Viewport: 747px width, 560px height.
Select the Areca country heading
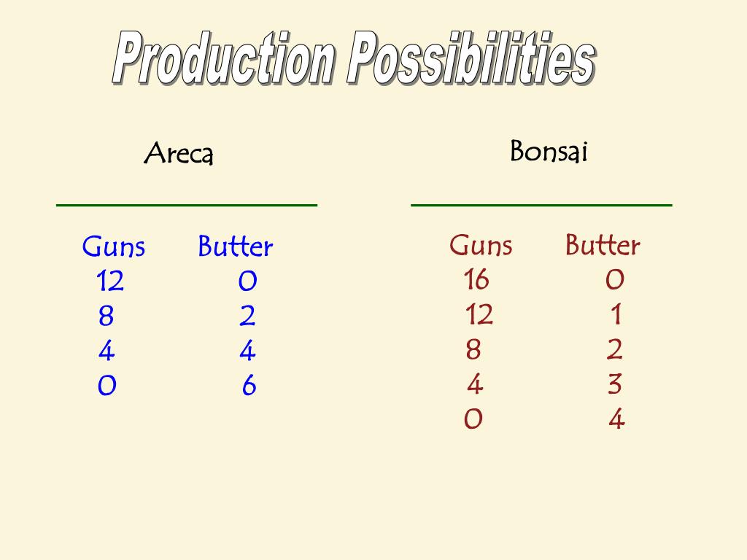click(x=179, y=153)
